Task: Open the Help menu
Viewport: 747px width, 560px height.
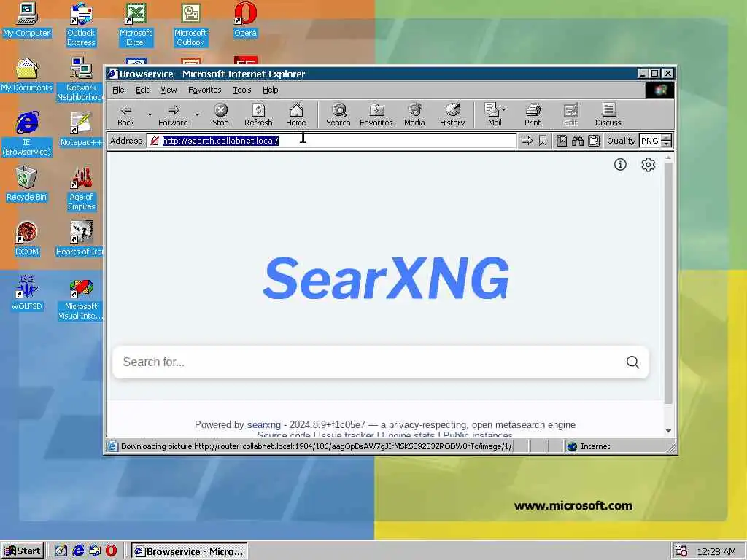Action: (270, 90)
